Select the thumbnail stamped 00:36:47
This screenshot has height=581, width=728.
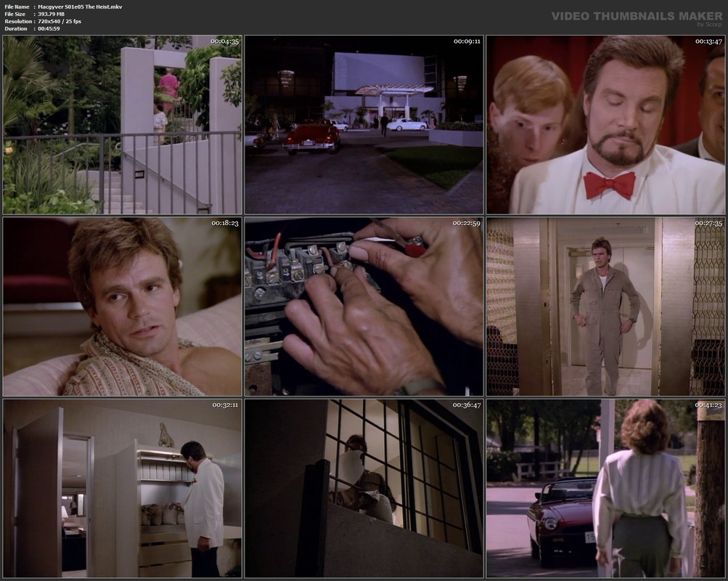coord(364,489)
